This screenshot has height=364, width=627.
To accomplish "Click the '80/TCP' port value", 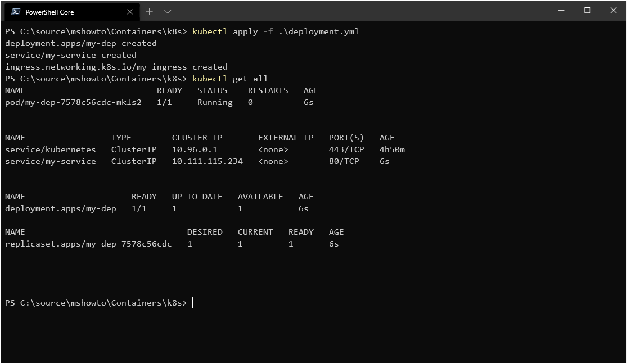I will pyautogui.click(x=344, y=161).
